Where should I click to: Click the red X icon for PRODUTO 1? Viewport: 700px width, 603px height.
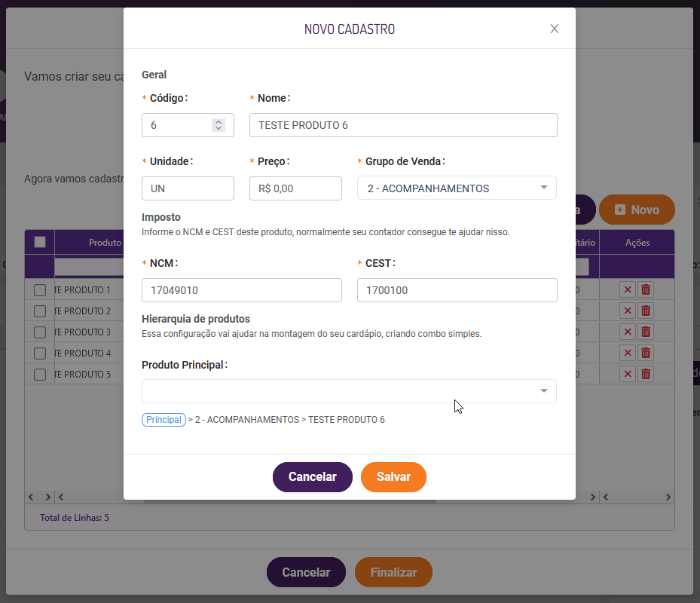pyautogui.click(x=627, y=290)
